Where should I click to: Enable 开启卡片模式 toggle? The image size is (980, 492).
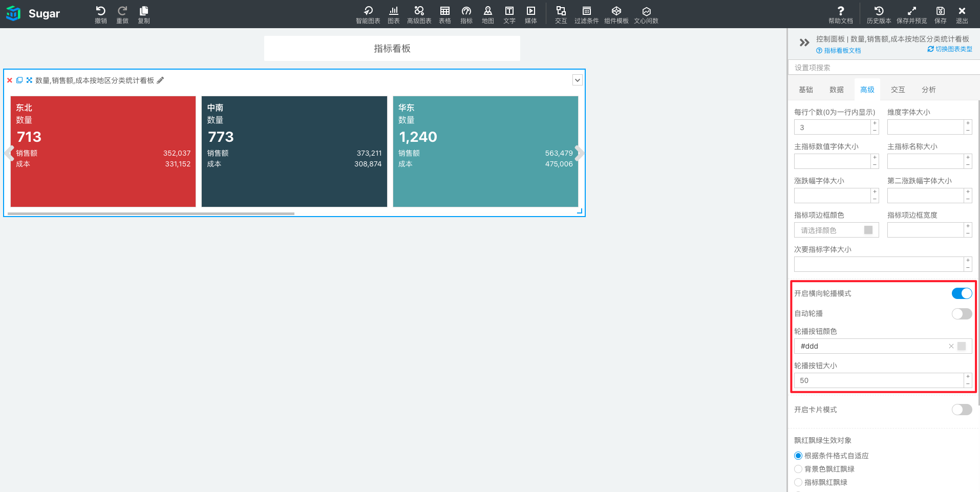point(962,410)
